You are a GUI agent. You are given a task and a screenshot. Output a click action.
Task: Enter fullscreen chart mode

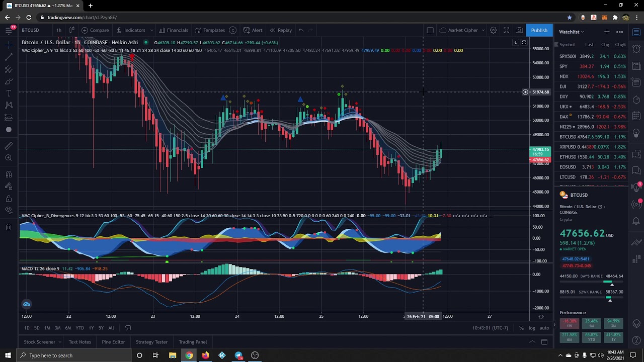pyautogui.click(x=507, y=30)
